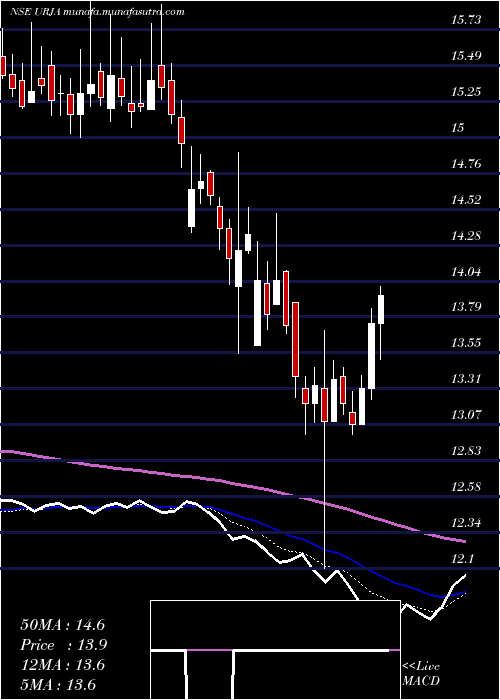The width and height of the screenshot is (500, 700).
Task: Click the <<Live MACD label
Action: tap(421, 674)
